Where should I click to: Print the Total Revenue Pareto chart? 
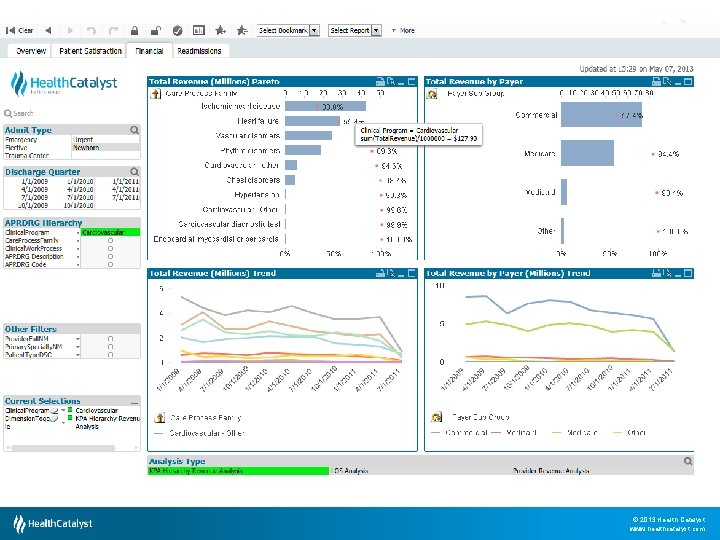(x=380, y=82)
